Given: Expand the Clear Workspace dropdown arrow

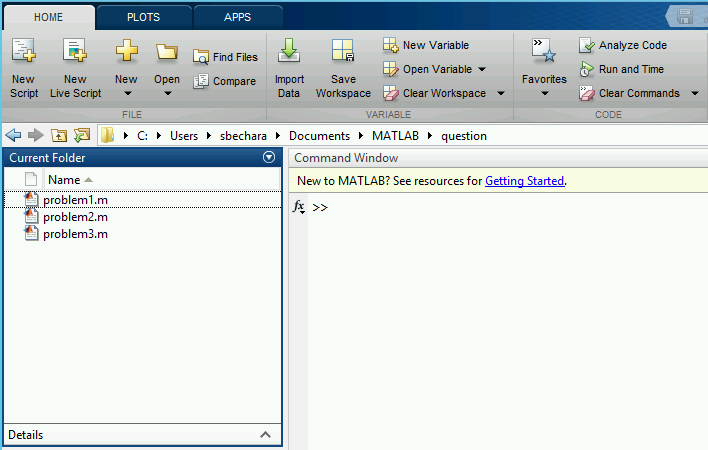Looking at the screenshot, I should pyautogui.click(x=501, y=93).
